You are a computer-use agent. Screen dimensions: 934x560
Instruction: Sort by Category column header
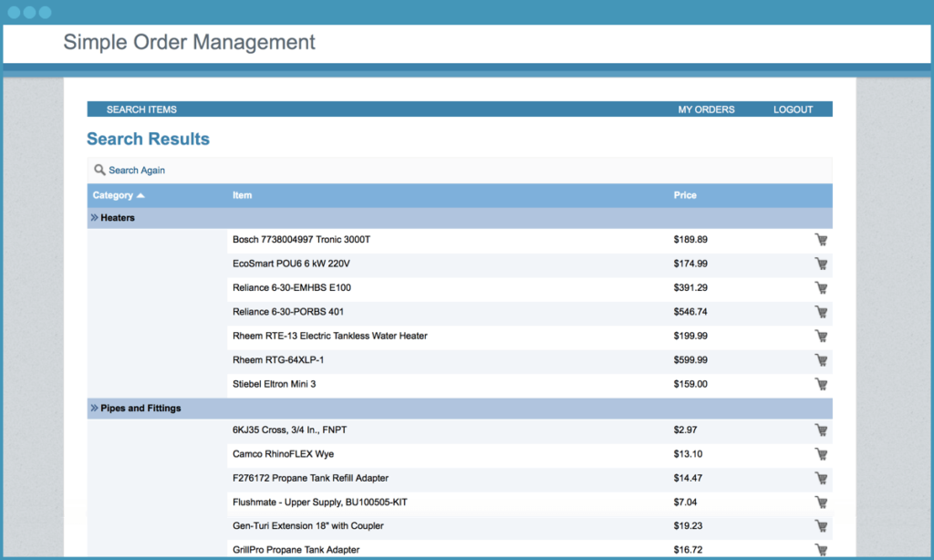113,195
